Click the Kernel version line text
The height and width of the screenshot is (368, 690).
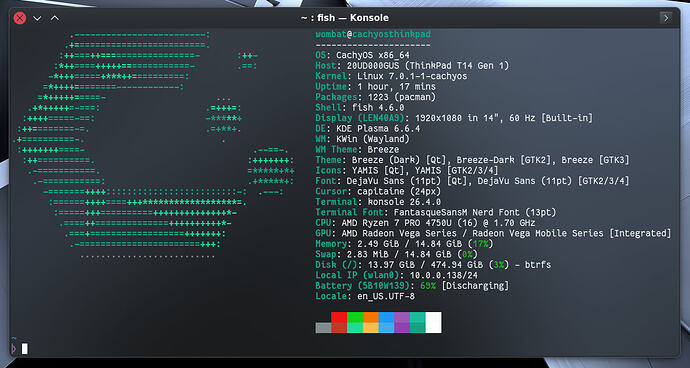[391, 76]
